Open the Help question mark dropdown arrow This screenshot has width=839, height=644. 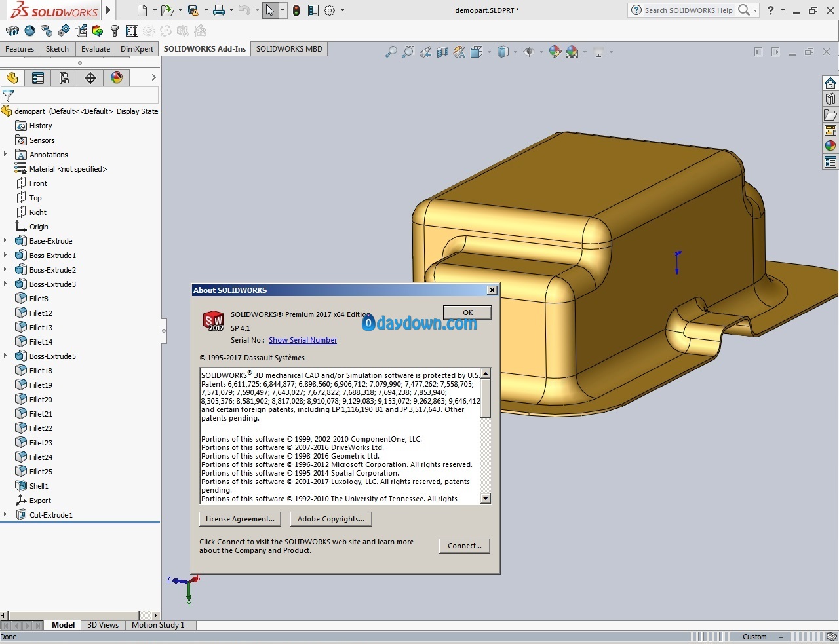[783, 10]
